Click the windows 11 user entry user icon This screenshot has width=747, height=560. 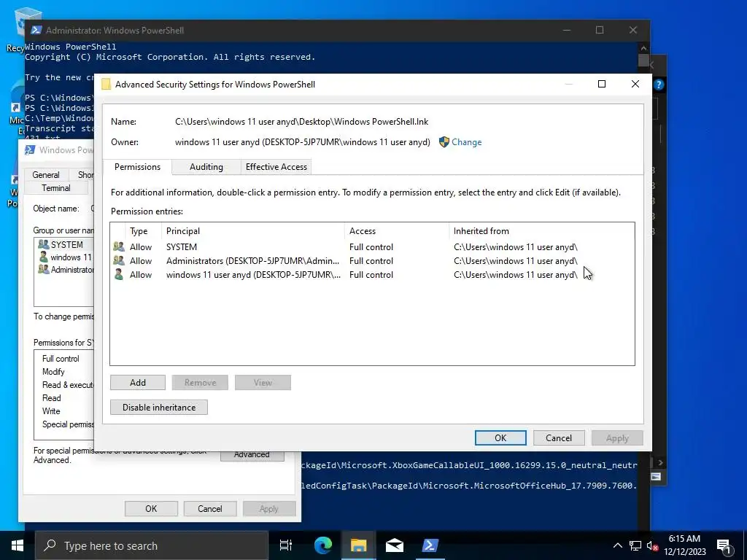(119, 274)
